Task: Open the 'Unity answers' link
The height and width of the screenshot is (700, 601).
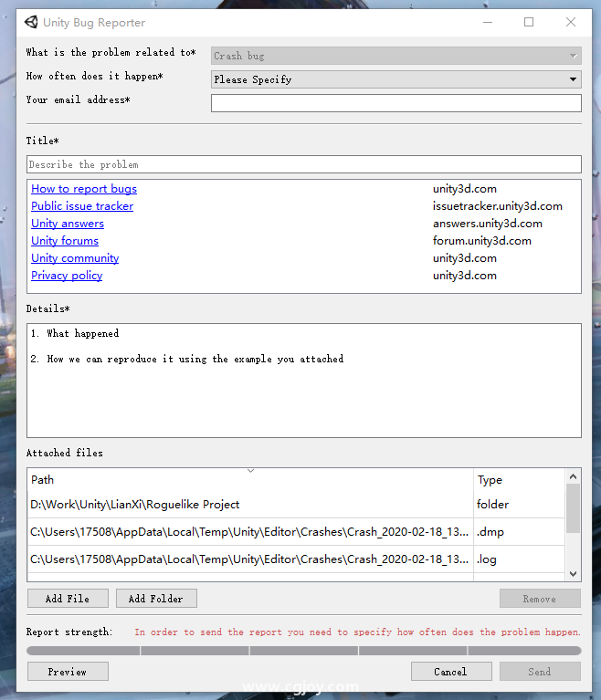Action: [x=68, y=224]
